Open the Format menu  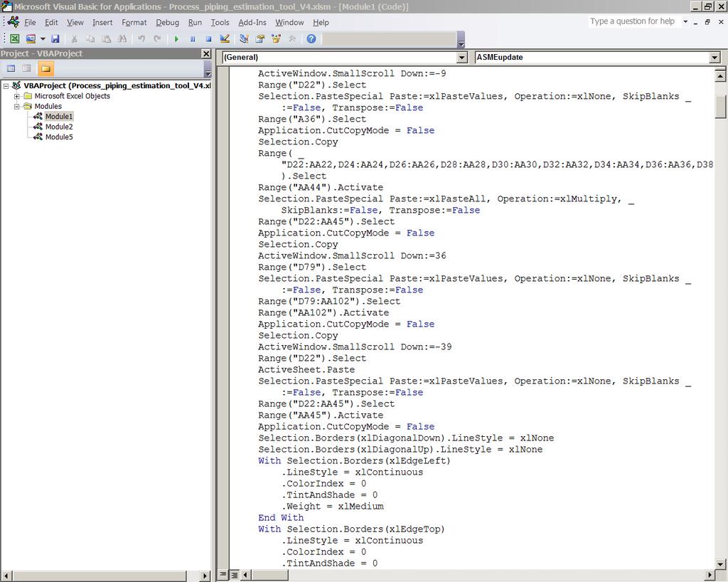[x=134, y=22]
